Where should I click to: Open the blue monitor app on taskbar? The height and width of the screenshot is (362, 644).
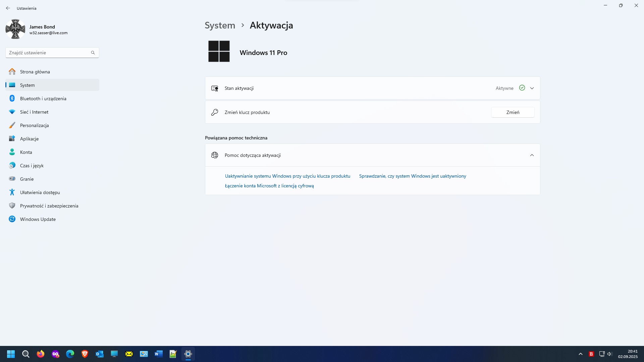coord(114,354)
